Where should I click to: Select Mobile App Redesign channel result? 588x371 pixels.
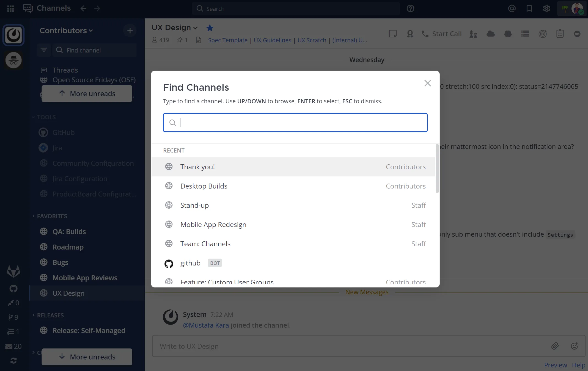[x=293, y=225]
